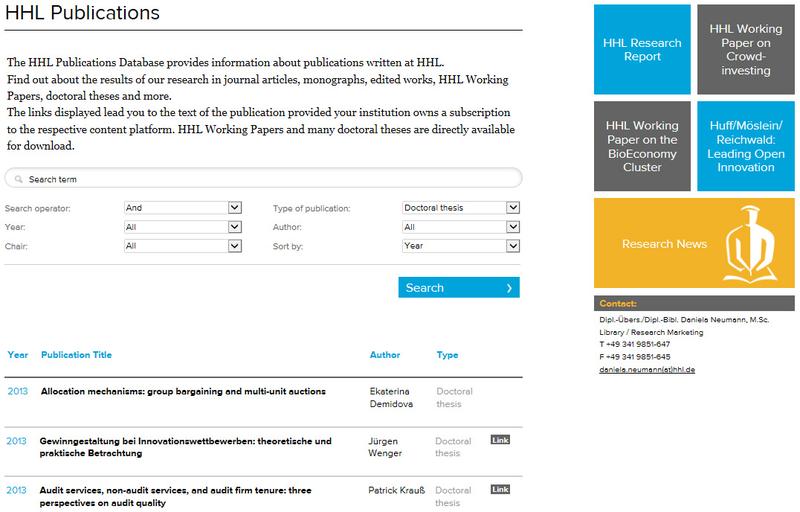
Task: Select the Gewinngestaltung bei Innovationswettbewerben title
Action: (186, 447)
